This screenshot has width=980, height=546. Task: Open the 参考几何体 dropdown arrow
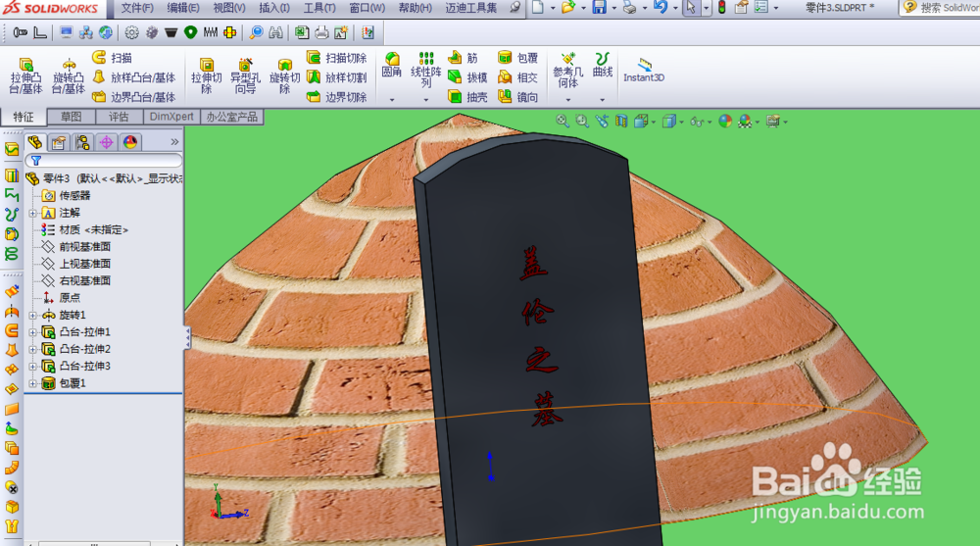point(567,99)
